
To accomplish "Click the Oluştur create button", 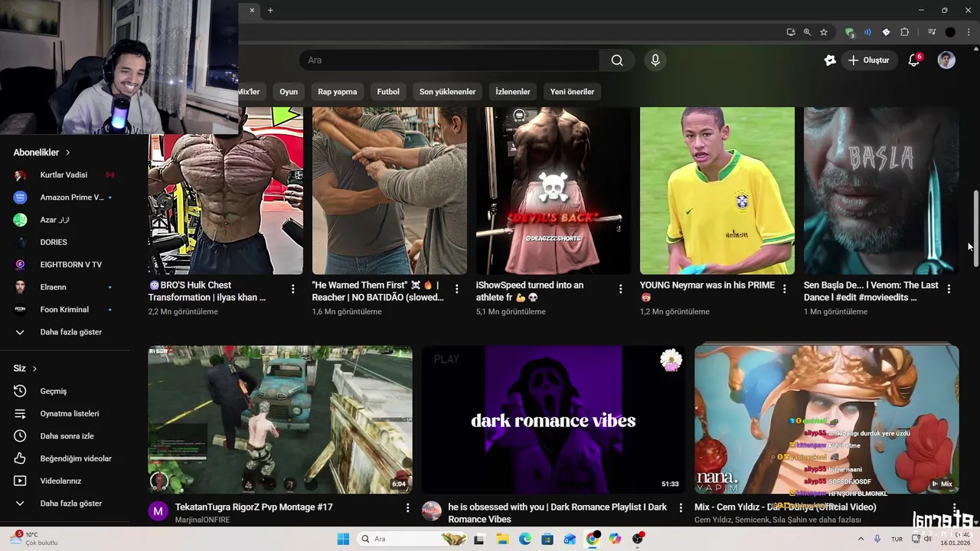I will coord(869,60).
